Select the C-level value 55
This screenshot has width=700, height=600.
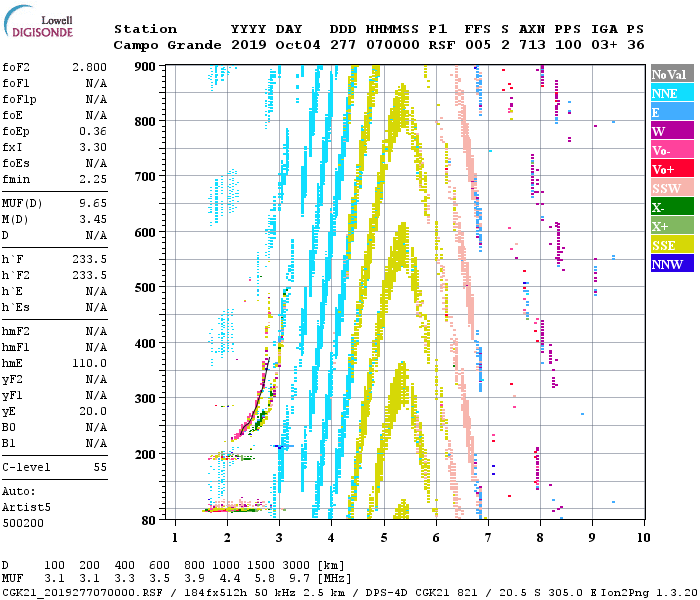click(x=100, y=467)
